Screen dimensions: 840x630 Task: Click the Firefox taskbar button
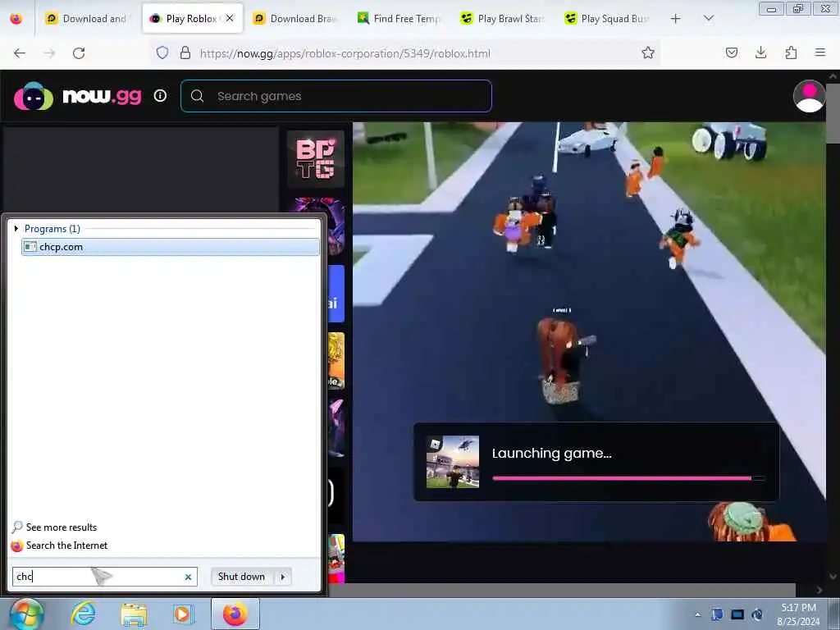pyautogui.click(x=235, y=614)
